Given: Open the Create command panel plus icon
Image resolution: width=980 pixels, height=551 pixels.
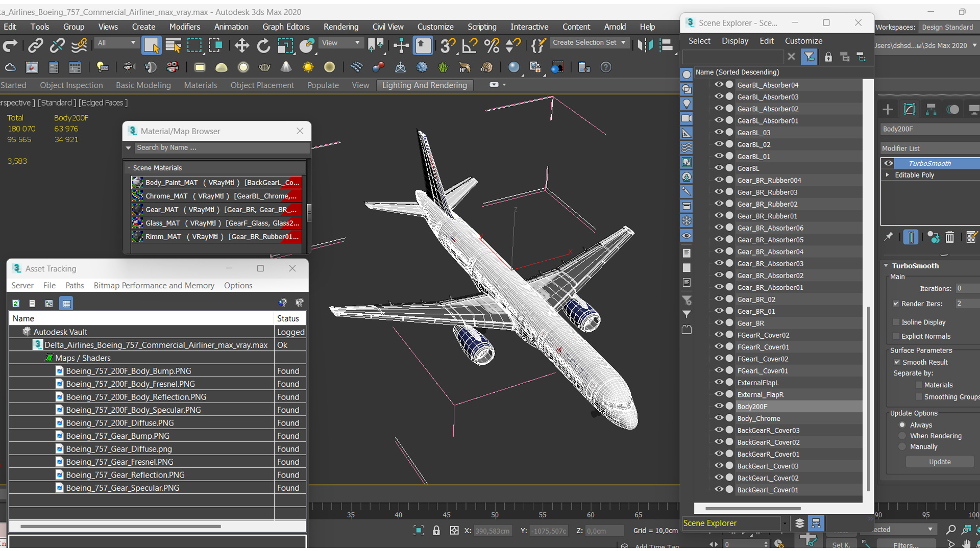Looking at the screenshot, I should tap(888, 109).
